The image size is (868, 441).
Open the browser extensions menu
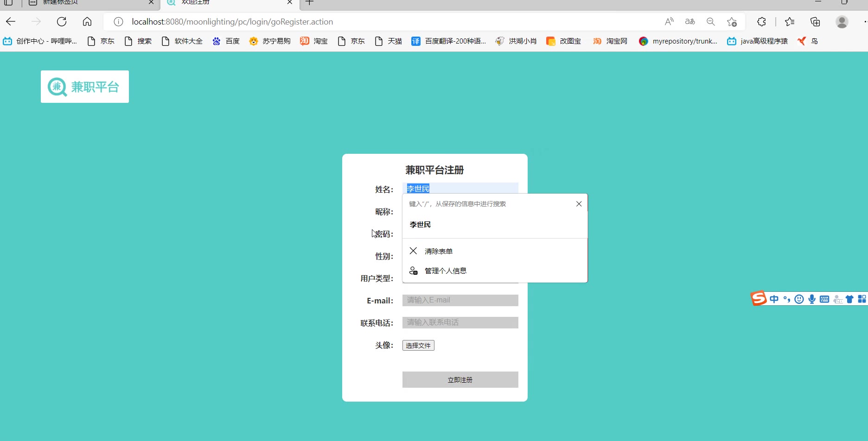[x=761, y=22]
